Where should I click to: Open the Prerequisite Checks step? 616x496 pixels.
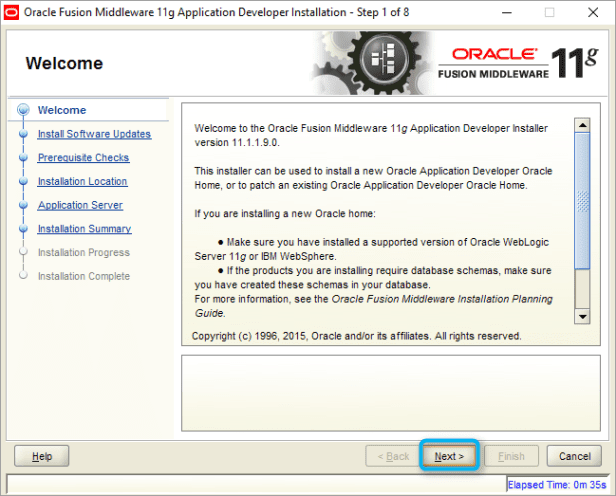point(83,157)
